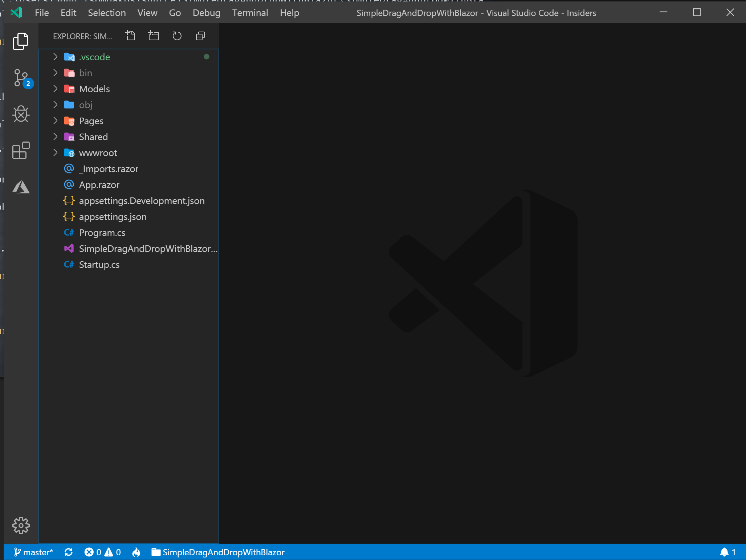This screenshot has height=560, width=746.
Task: Click the flame debug icon in the status bar
Action: (x=136, y=552)
